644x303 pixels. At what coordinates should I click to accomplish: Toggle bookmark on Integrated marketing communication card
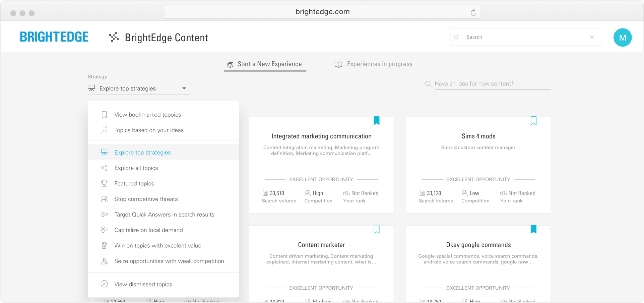tap(376, 121)
